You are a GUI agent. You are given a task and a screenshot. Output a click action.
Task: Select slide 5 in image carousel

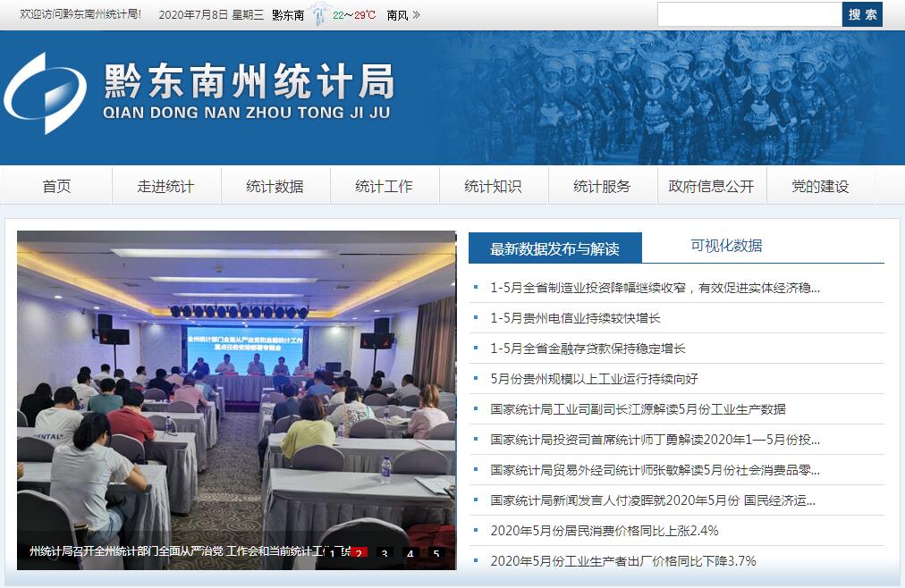(x=436, y=553)
